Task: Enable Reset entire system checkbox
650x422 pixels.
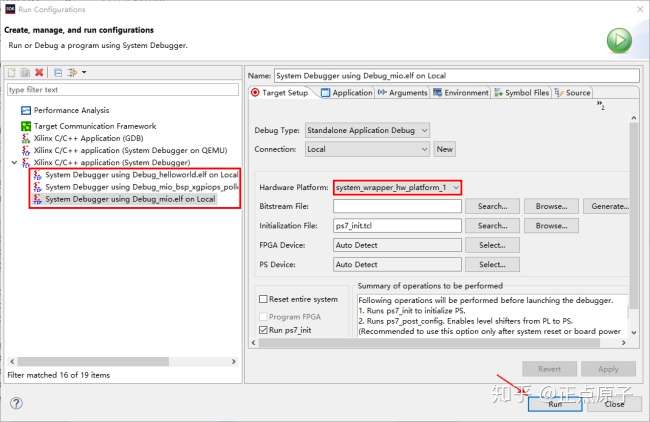Action: [263, 299]
